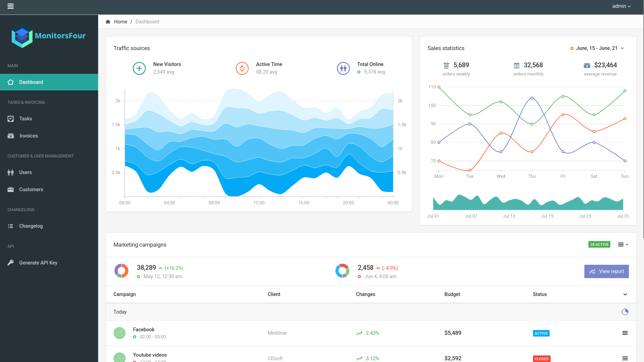The image size is (644, 362).
Task: Click the MonitorsFour logo
Action: [x=49, y=36]
